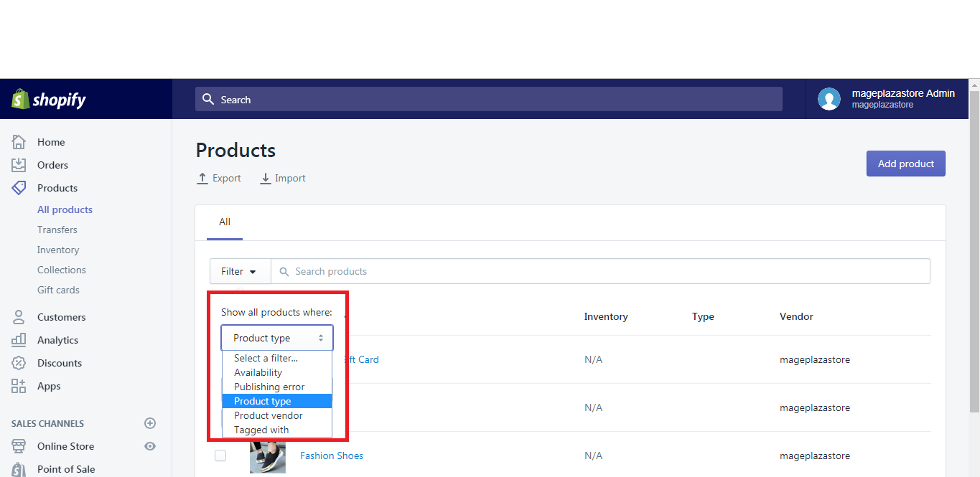This screenshot has height=477, width=980.
Task: Go to Discounts in sidebar
Action: (x=60, y=363)
